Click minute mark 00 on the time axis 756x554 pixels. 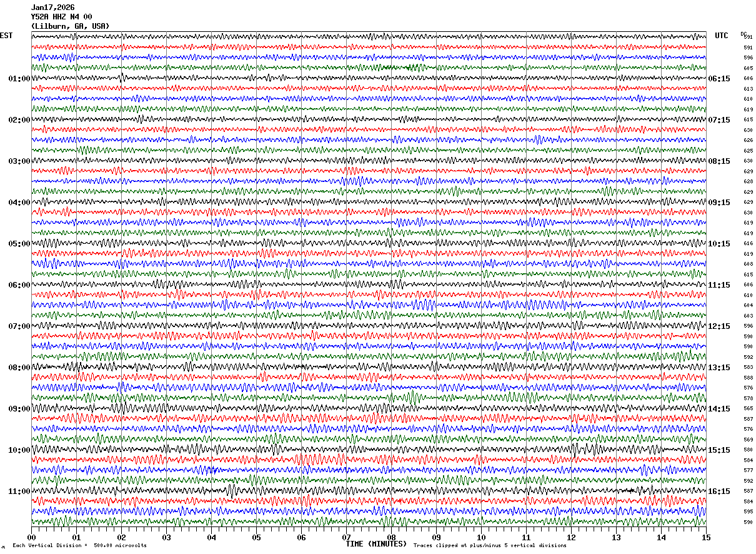point(31,537)
